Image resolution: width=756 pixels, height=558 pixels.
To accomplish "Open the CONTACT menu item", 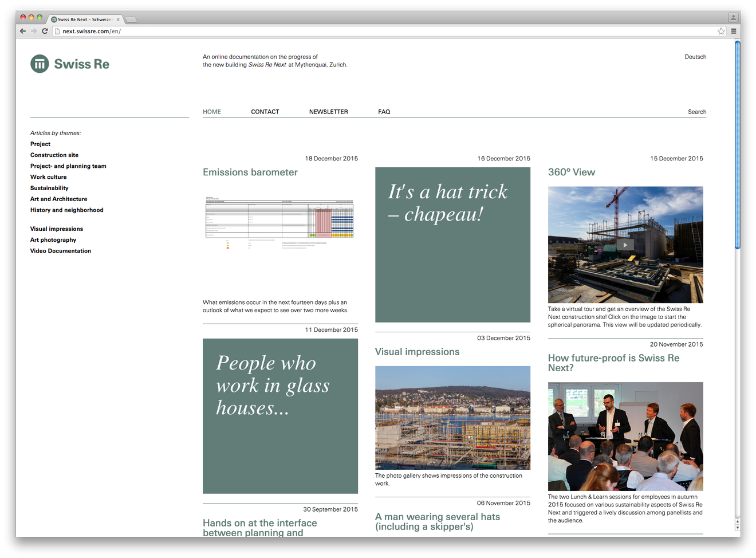I will 265,112.
